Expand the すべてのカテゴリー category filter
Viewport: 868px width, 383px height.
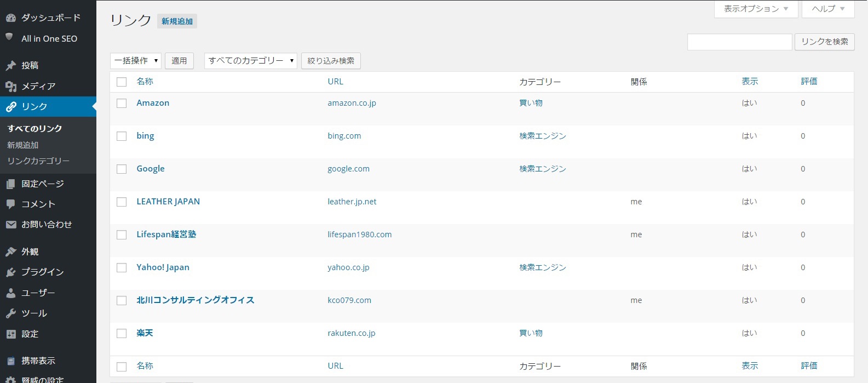pyautogui.click(x=250, y=61)
